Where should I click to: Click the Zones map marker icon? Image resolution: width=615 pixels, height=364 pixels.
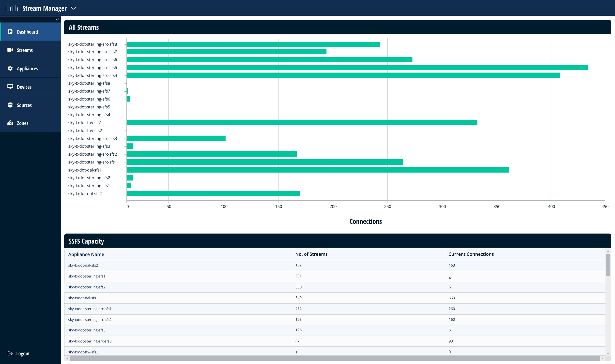point(10,123)
